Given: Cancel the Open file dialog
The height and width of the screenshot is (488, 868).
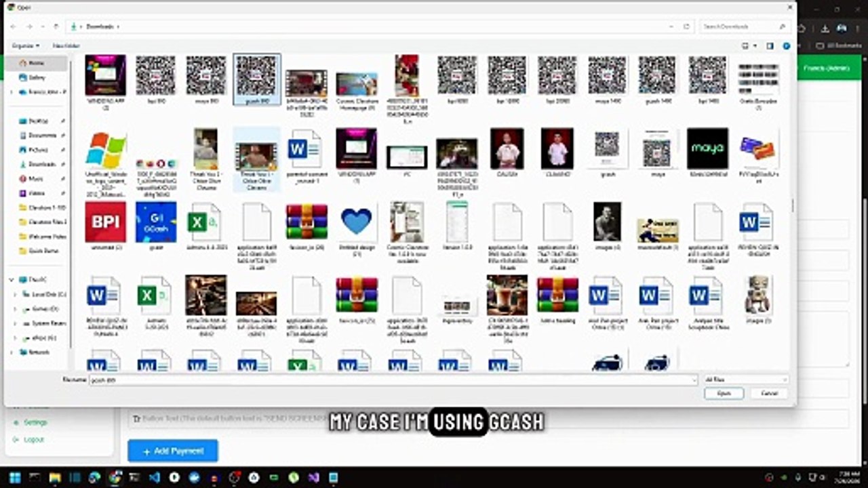Looking at the screenshot, I should pyautogui.click(x=769, y=393).
